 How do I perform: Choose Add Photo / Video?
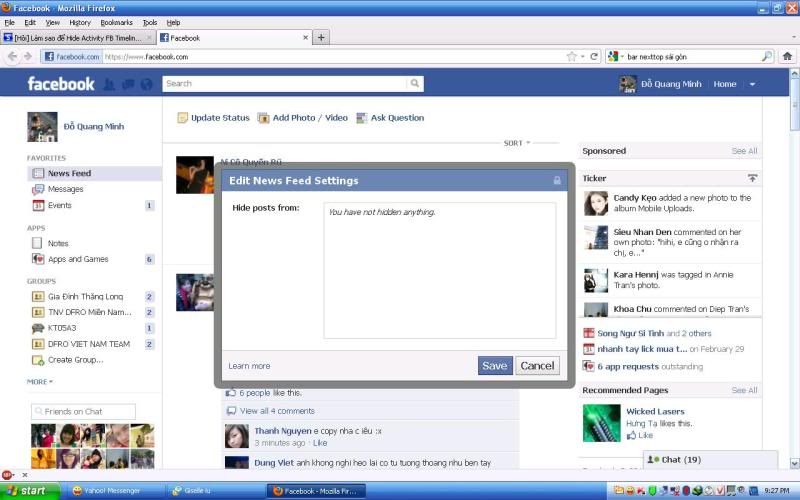pyautogui.click(x=303, y=118)
